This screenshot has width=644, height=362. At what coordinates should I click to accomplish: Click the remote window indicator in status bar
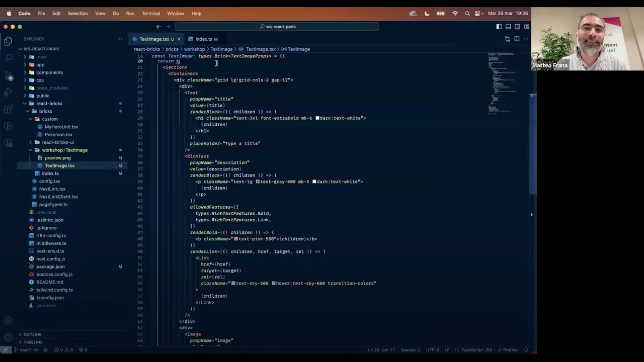(6, 350)
